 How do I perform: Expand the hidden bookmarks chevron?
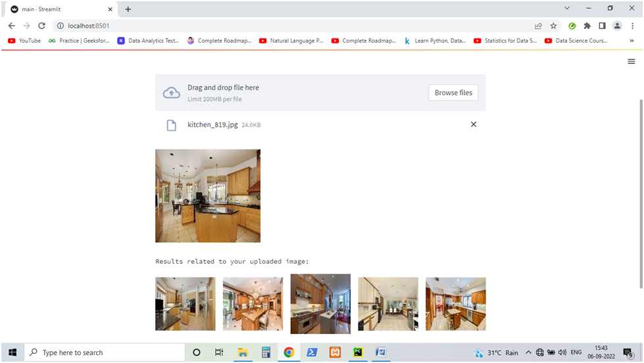[x=632, y=41]
